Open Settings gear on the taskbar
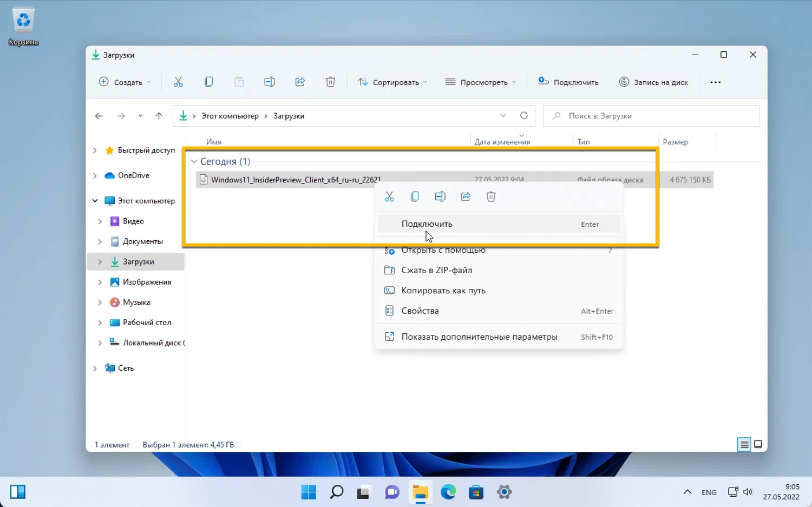The image size is (812, 507). pos(504,492)
